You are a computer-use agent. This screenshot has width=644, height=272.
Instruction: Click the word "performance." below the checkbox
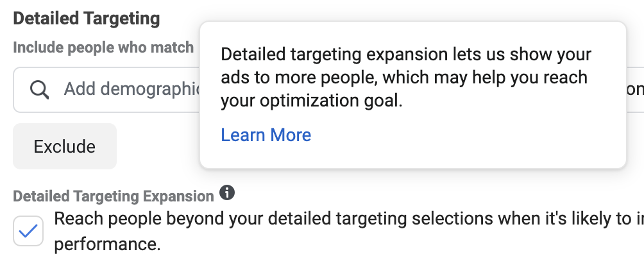pyautogui.click(x=107, y=244)
